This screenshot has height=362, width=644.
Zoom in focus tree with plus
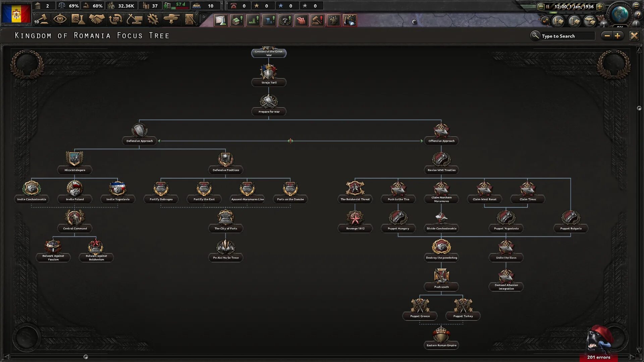pos(618,36)
